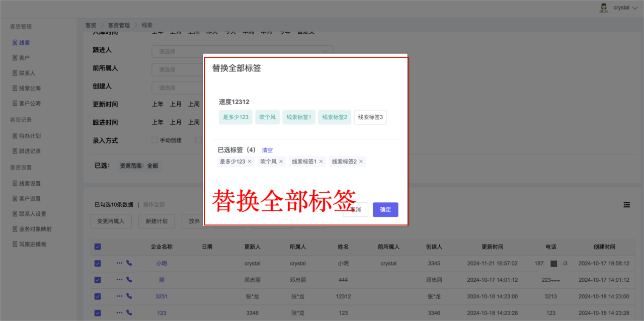Remove selected tag 线索标签2 via its × icon

[x=361, y=162]
